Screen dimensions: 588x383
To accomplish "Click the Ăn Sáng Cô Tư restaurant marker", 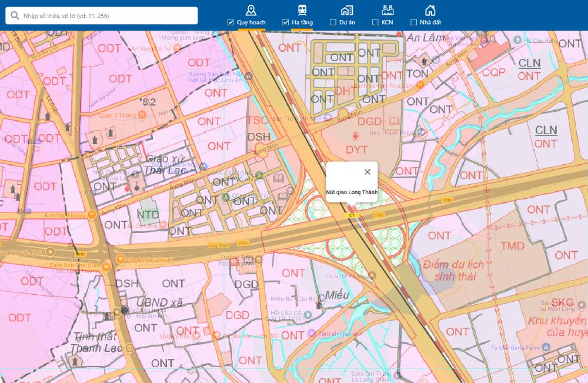I will (177, 49).
